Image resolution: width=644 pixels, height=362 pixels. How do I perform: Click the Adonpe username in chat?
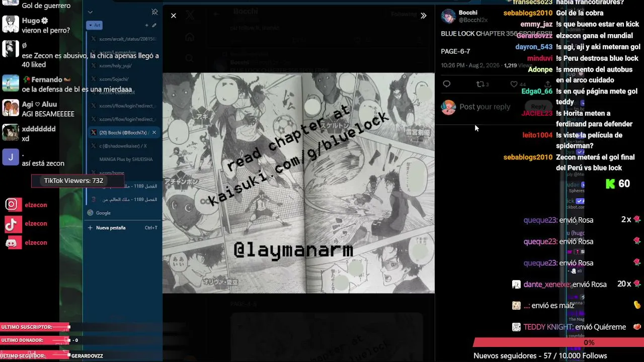pos(540,69)
